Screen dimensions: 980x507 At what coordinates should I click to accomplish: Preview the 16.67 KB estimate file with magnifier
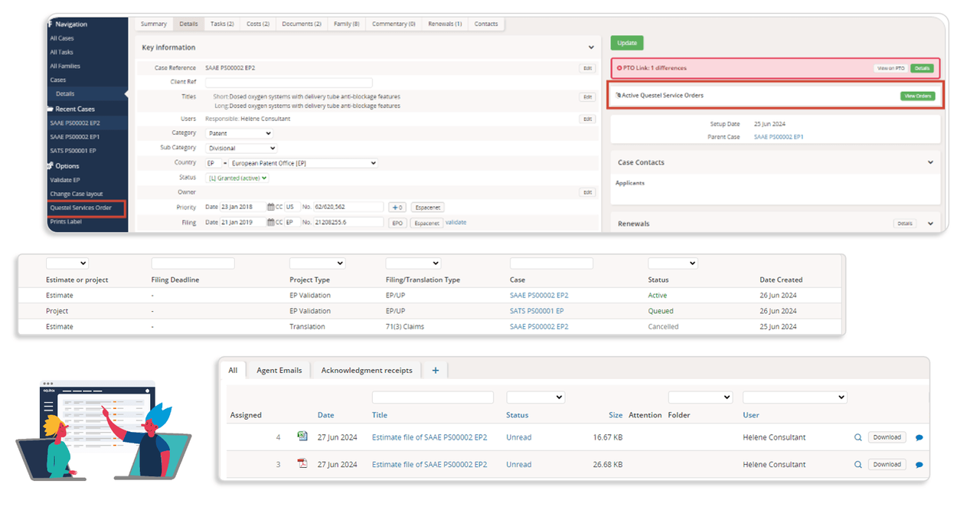coord(858,437)
